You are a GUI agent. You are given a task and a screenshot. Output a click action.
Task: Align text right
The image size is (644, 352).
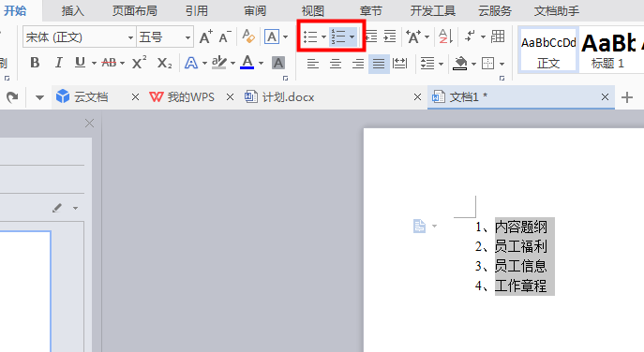(358, 64)
